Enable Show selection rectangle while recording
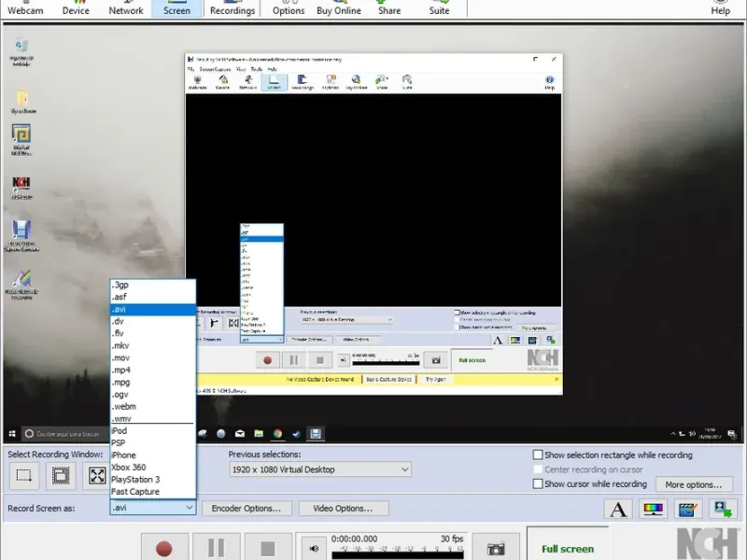 coord(538,455)
